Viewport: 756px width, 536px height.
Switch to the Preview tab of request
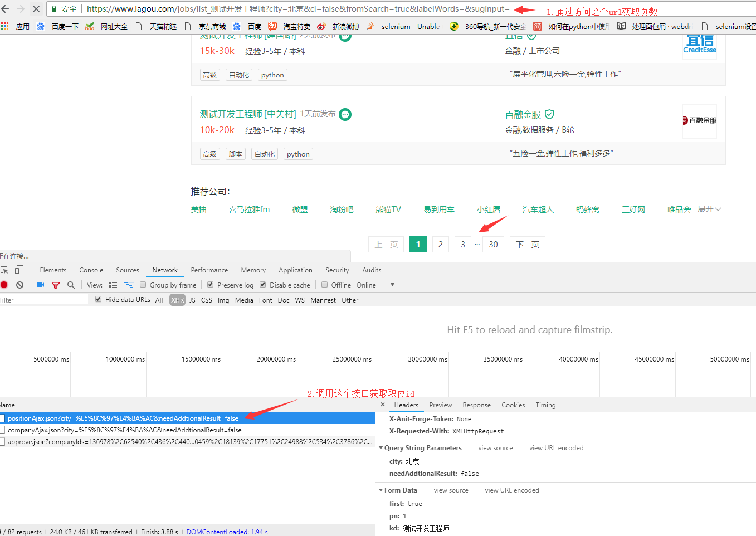point(441,405)
